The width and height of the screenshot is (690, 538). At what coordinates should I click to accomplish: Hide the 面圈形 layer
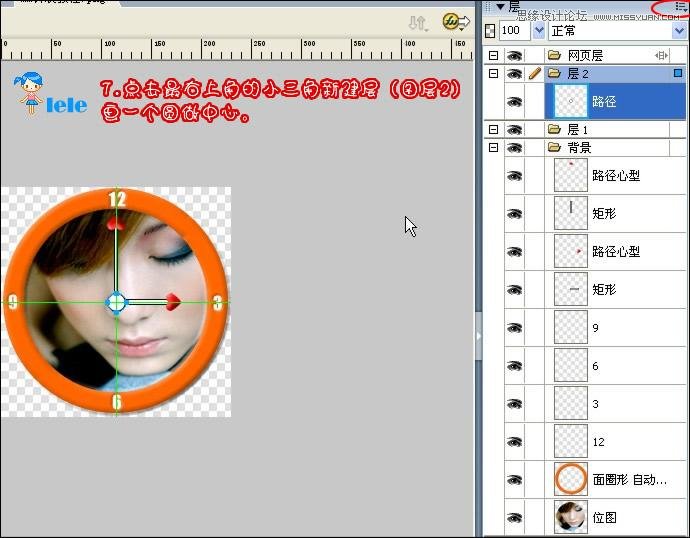(x=515, y=479)
